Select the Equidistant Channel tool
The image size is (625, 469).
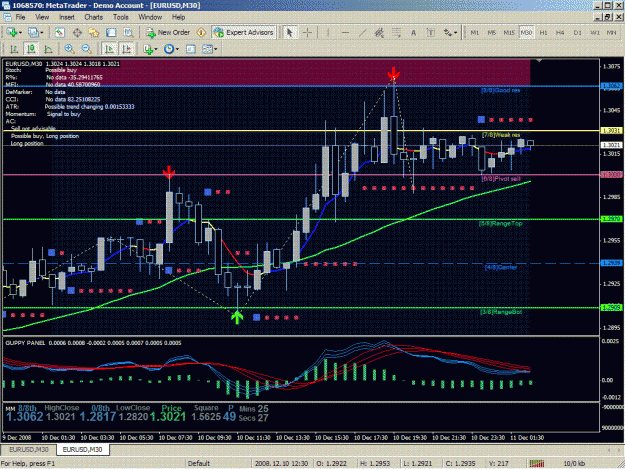point(379,33)
